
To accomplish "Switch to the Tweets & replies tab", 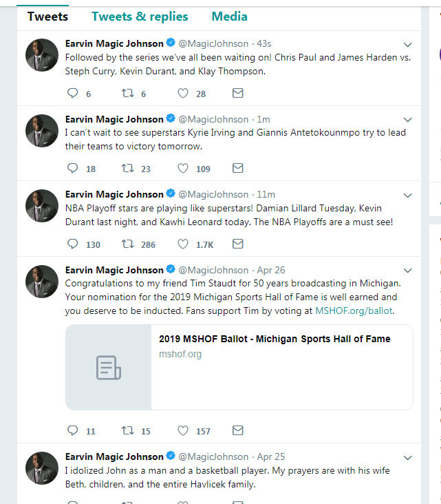I will click(140, 17).
